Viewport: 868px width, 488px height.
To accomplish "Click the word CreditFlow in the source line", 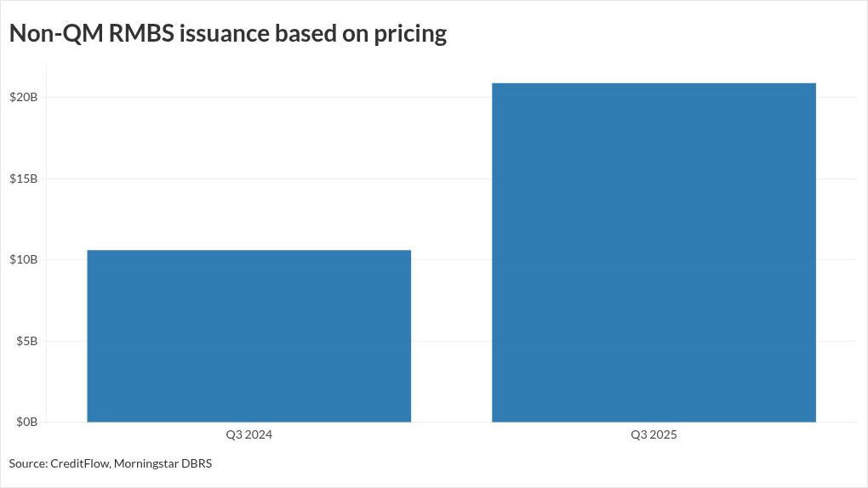I will (80, 463).
